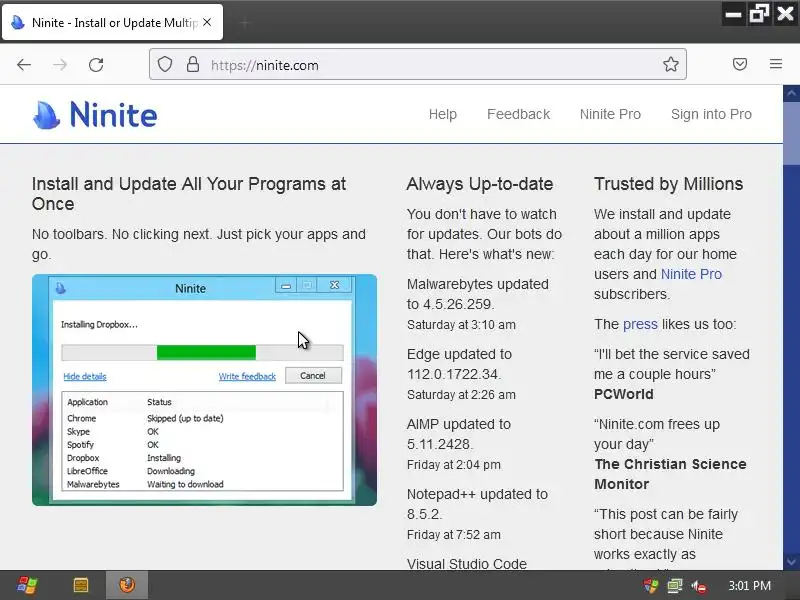Screen dimensions: 800x600
Task: Click 'Install and Update All Your Programs' heading
Action: click(x=189, y=193)
